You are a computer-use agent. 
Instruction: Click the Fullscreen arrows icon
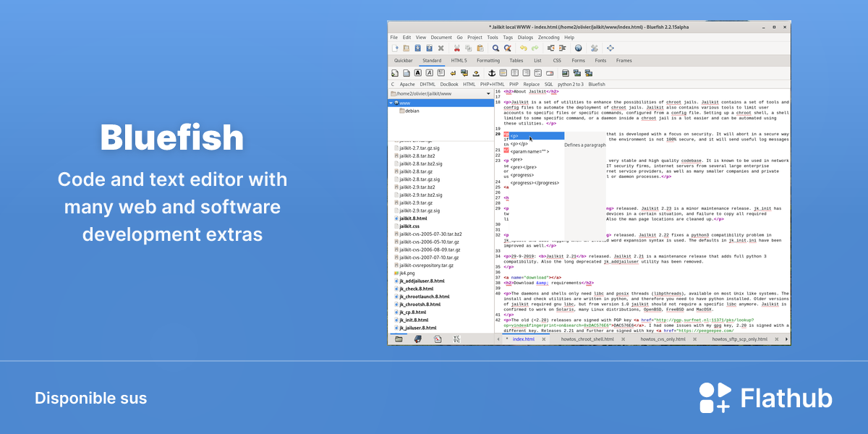[610, 48]
